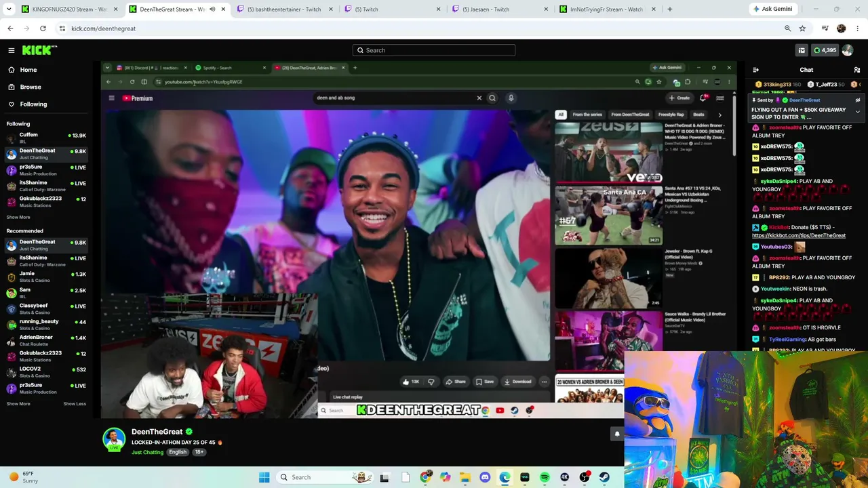Image resolution: width=868 pixels, height=488 pixels.
Task: Expand Following list with Show More
Action: point(18,218)
